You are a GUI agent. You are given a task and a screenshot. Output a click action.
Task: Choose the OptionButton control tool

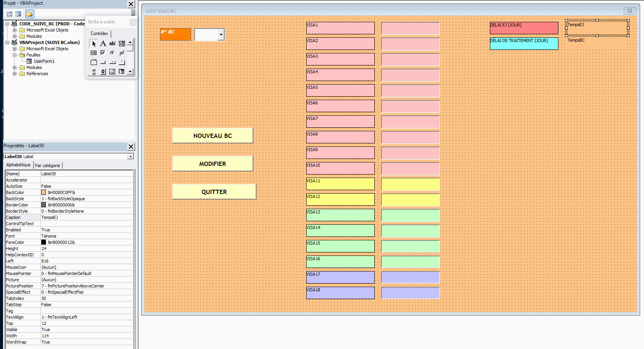(x=112, y=53)
